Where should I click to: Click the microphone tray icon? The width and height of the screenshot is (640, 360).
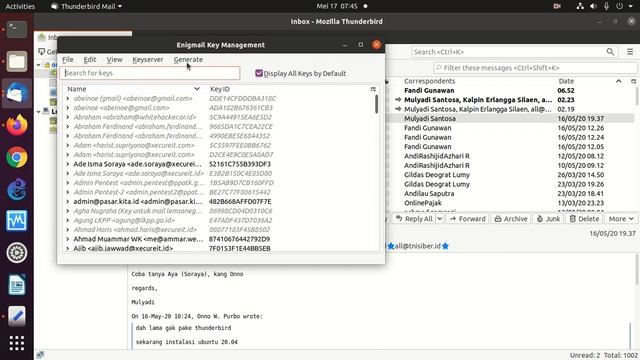[x=607, y=6]
